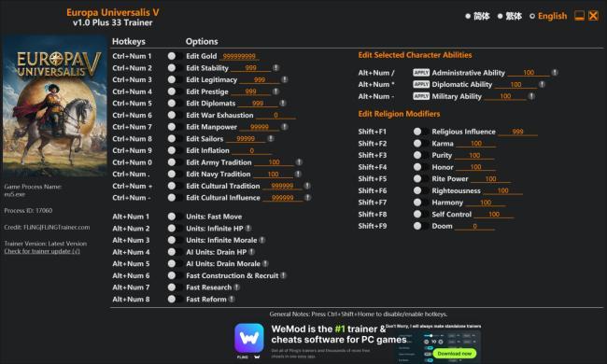Turn on the Doom modifier toggle
The height and width of the screenshot is (364, 607).
[x=420, y=226]
